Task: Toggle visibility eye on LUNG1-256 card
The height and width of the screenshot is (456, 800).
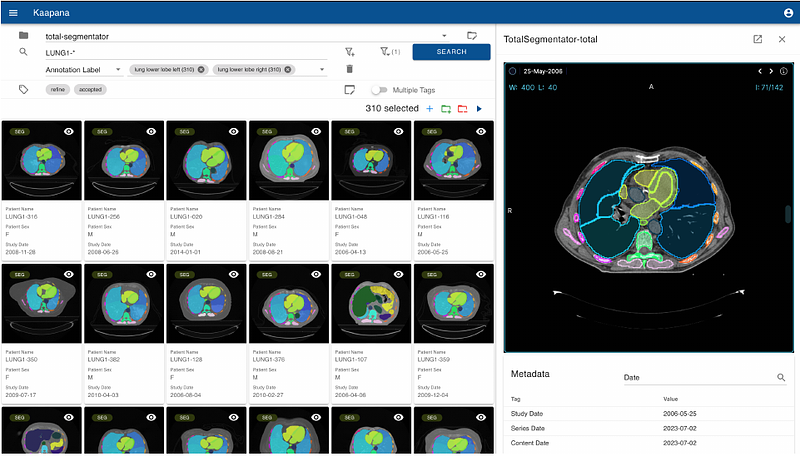Action: pyautogui.click(x=152, y=132)
